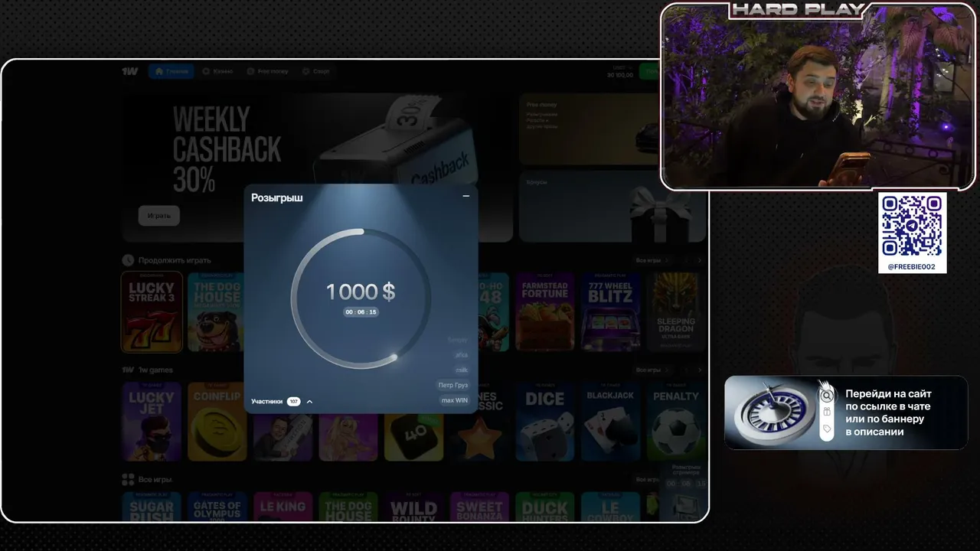This screenshot has width=980, height=551.
Task: Launch the Le King game
Action: tap(283, 506)
